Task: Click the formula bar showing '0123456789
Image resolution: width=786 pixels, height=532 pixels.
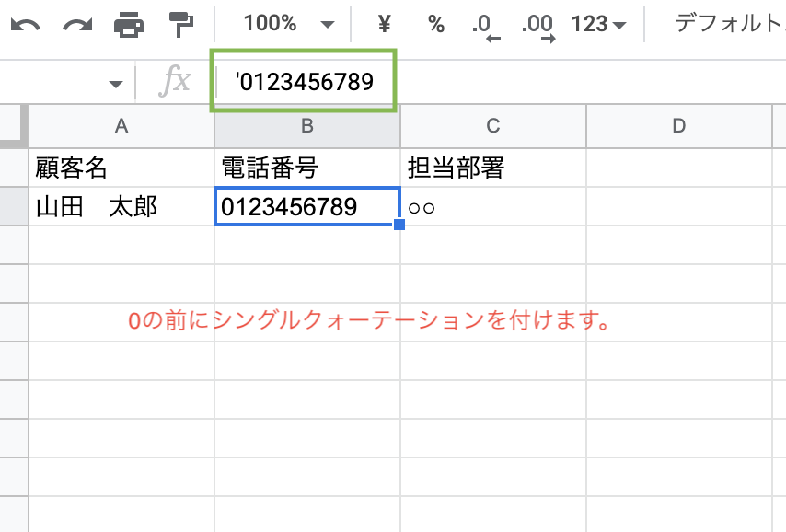Action: (x=304, y=81)
